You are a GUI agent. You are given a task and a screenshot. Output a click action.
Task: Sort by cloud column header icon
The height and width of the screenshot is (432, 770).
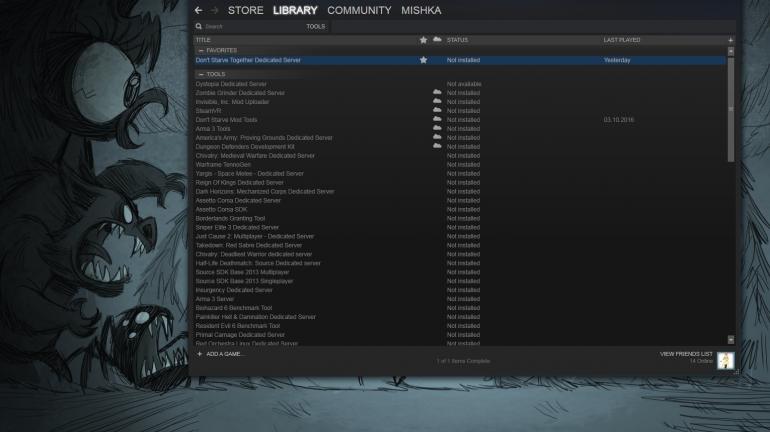tap(437, 39)
